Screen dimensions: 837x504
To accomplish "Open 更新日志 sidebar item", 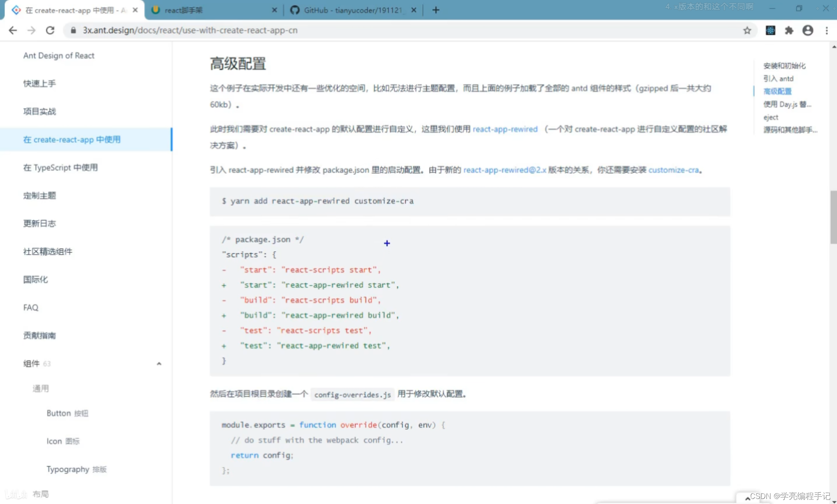I will 39,223.
